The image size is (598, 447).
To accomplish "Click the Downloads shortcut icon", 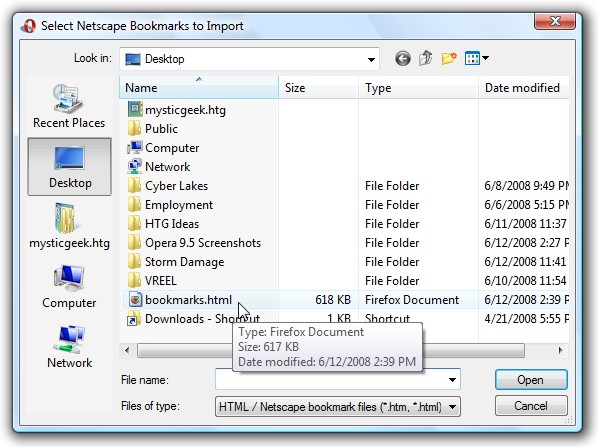I will coord(133,319).
